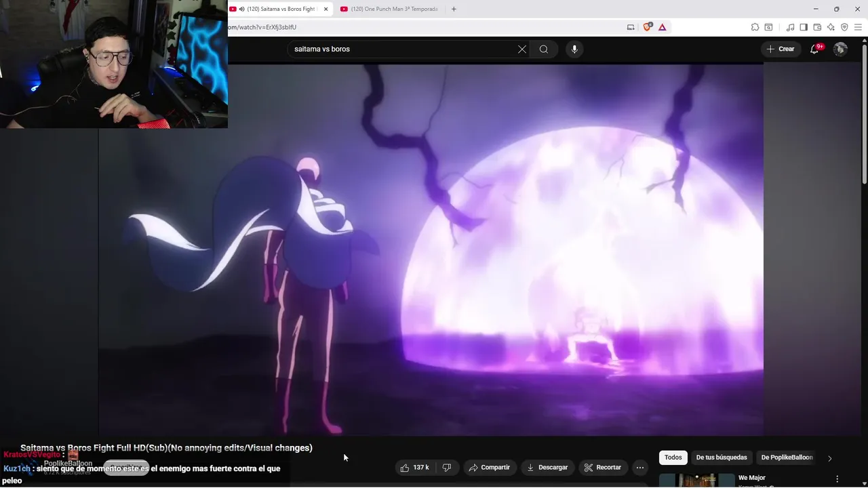Like the video with thumbs up 137 k
868x488 pixels.
click(414, 468)
